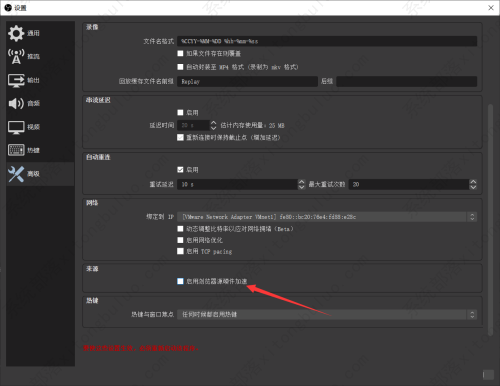Viewport: 500px width, 386px height.
Task: Click the 文件名格式 filename format field
Action: 327,41
